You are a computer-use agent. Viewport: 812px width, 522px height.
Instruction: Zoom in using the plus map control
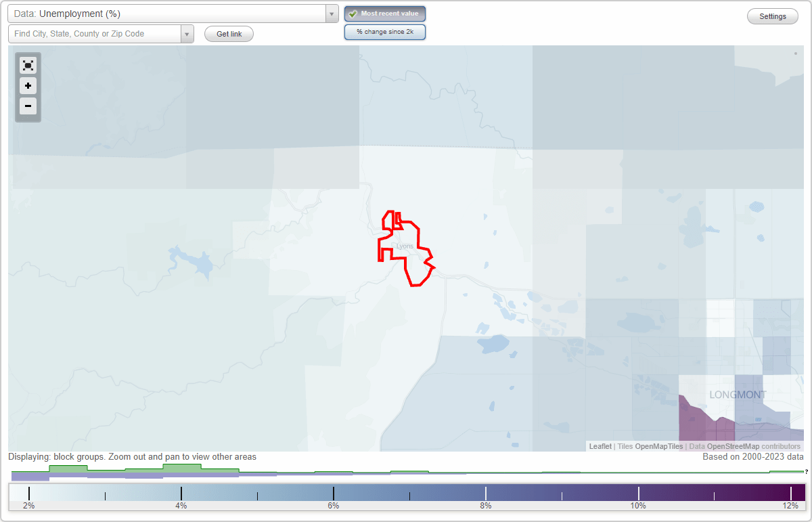click(x=28, y=86)
